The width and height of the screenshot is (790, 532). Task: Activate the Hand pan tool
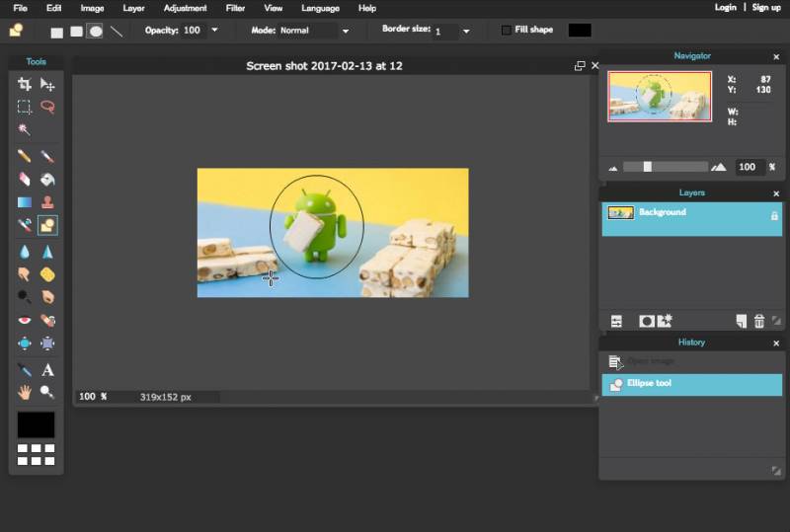(x=24, y=392)
